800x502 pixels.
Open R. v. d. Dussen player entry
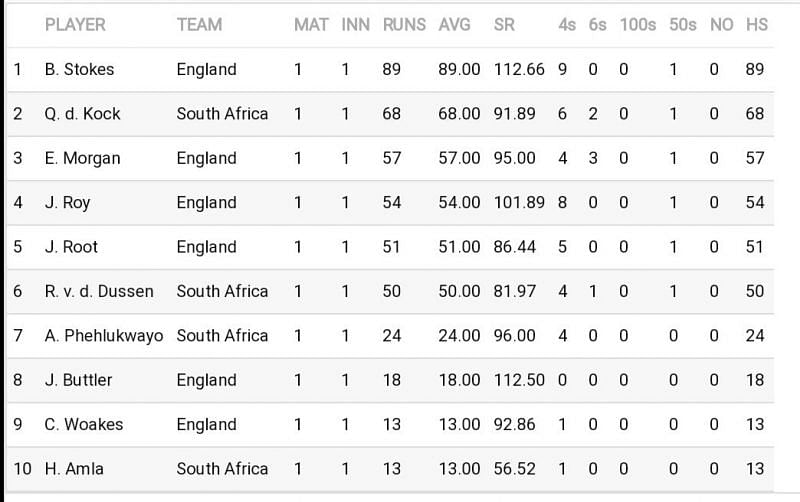[99, 291]
